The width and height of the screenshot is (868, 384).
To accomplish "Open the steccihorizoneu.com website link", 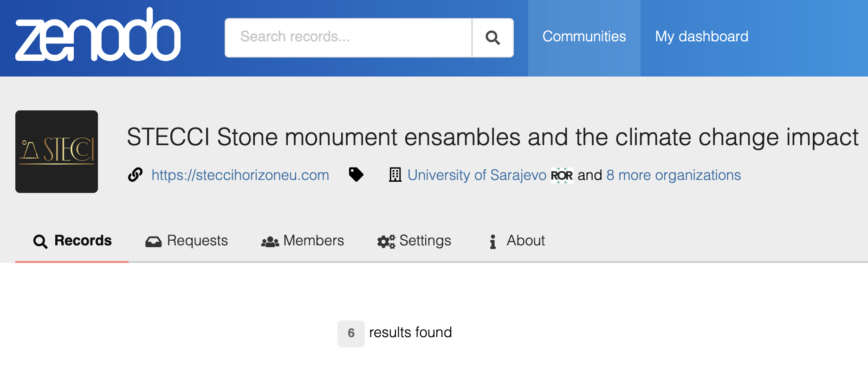I will (240, 175).
